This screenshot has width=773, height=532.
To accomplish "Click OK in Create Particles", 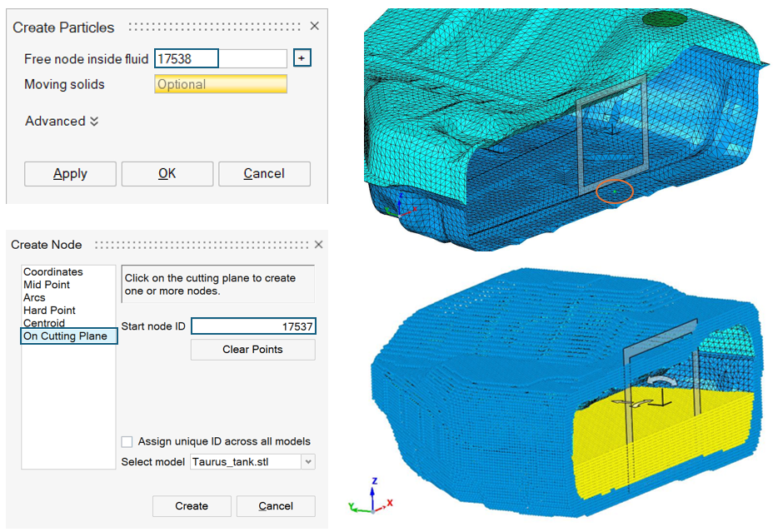I will 167,174.
